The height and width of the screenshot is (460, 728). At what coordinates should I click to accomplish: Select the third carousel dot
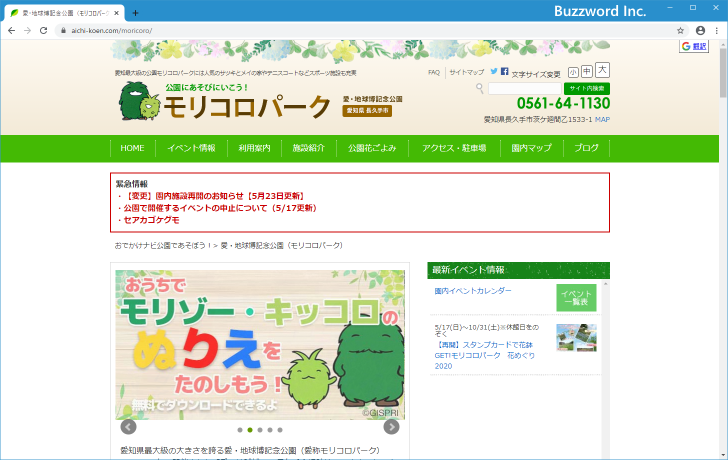260,430
